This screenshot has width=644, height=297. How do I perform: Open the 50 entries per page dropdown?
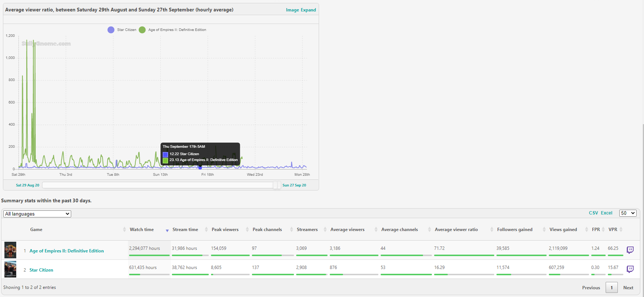click(x=628, y=213)
